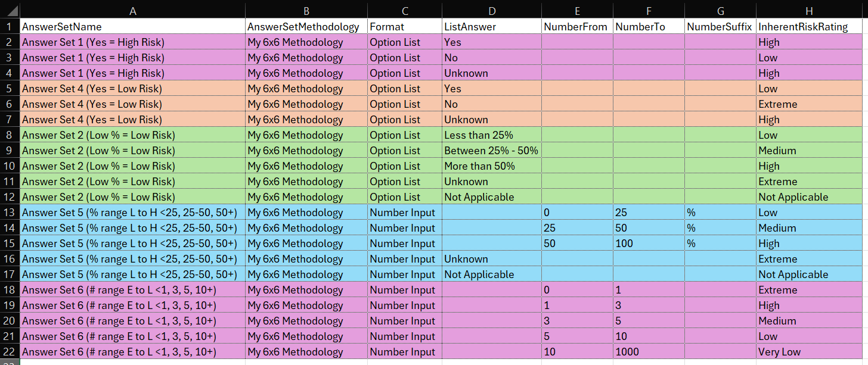The height and width of the screenshot is (365, 868).
Task: Click the AnswerSetMethodology header cell
Action: click(x=306, y=27)
